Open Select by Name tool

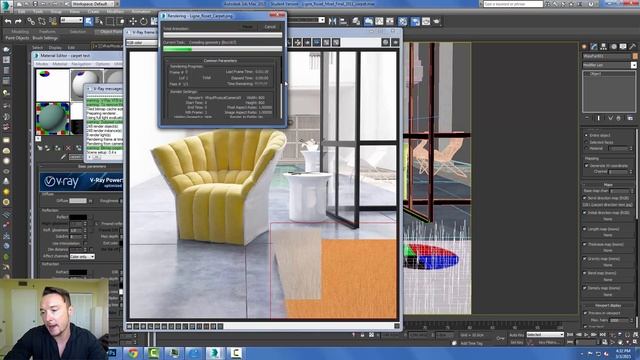(x=99, y=21)
